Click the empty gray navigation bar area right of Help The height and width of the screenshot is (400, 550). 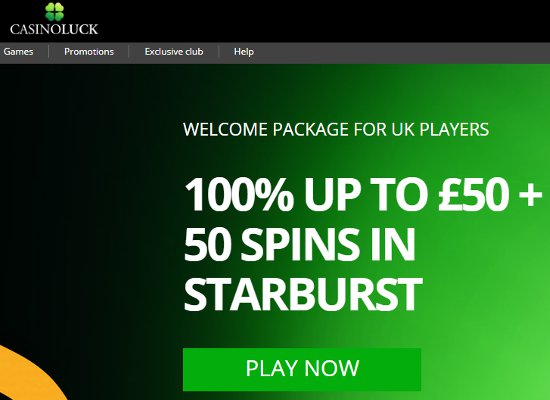[x=403, y=53]
